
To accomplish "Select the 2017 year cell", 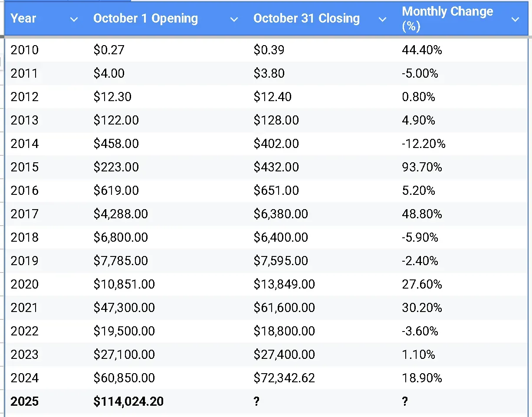I will [x=24, y=214].
